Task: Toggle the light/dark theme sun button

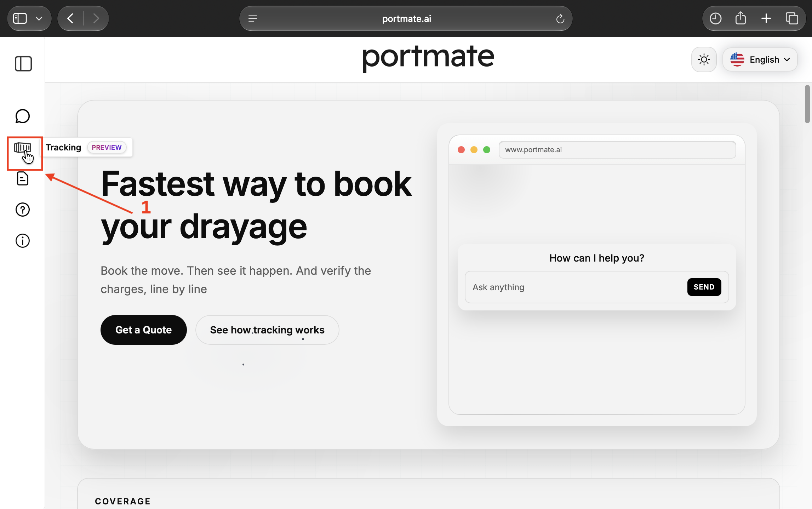Action: click(x=704, y=59)
